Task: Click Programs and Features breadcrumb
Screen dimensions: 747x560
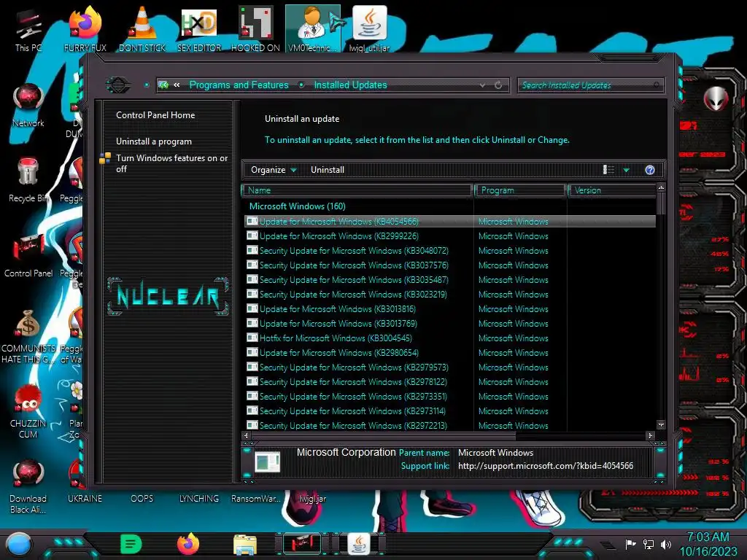Action: [x=239, y=85]
